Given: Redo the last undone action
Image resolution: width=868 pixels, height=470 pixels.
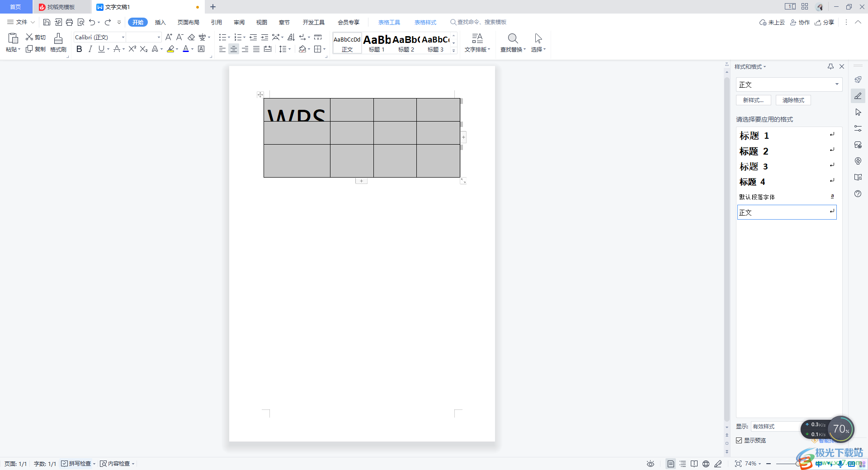Looking at the screenshot, I should tap(108, 22).
